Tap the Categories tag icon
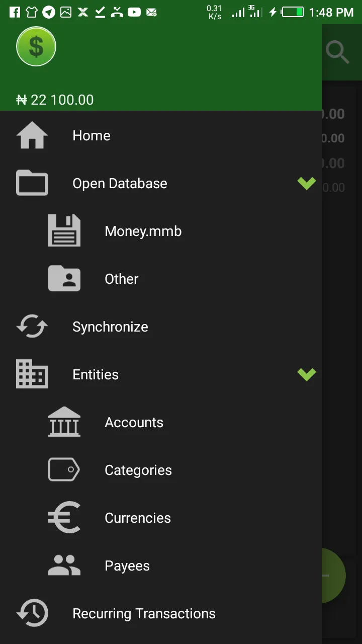 (x=64, y=470)
